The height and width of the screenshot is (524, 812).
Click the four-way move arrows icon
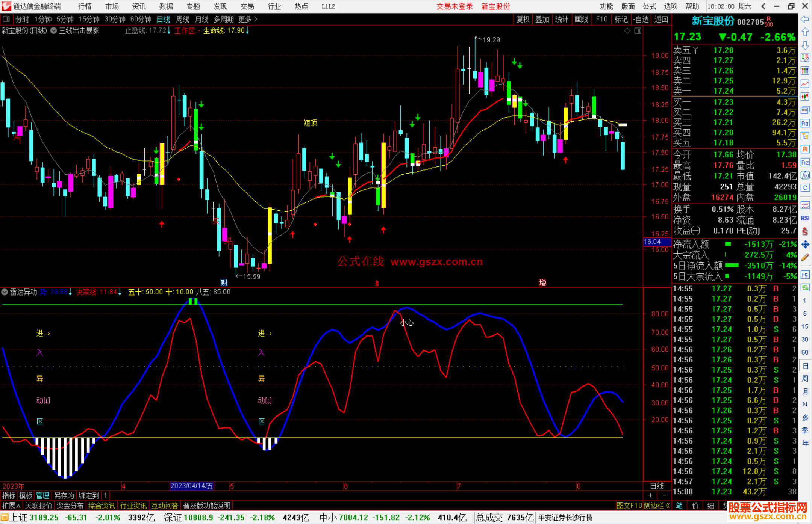(x=805, y=245)
